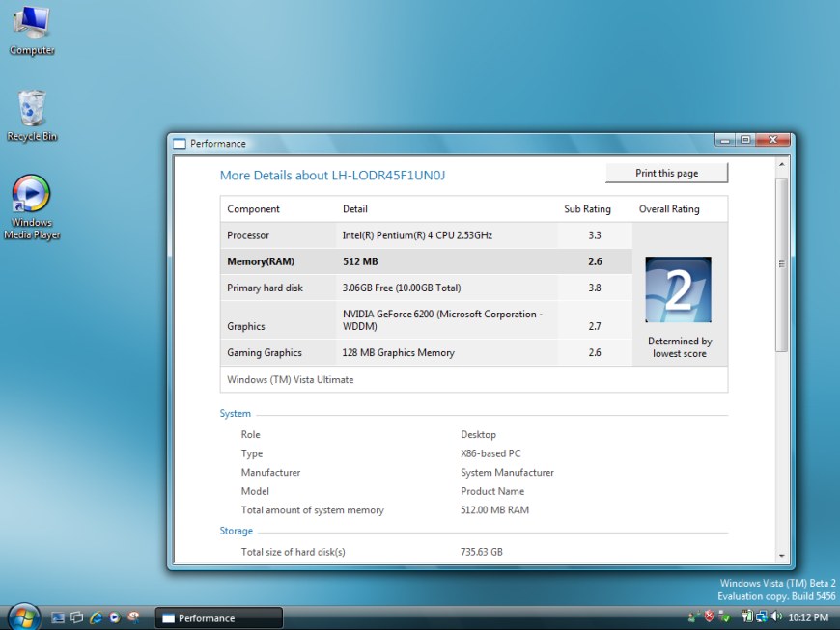Viewport: 840px width, 630px height.
Task: Launch Media Player from Quick Launch bar
Action: [x=115, y=617]
